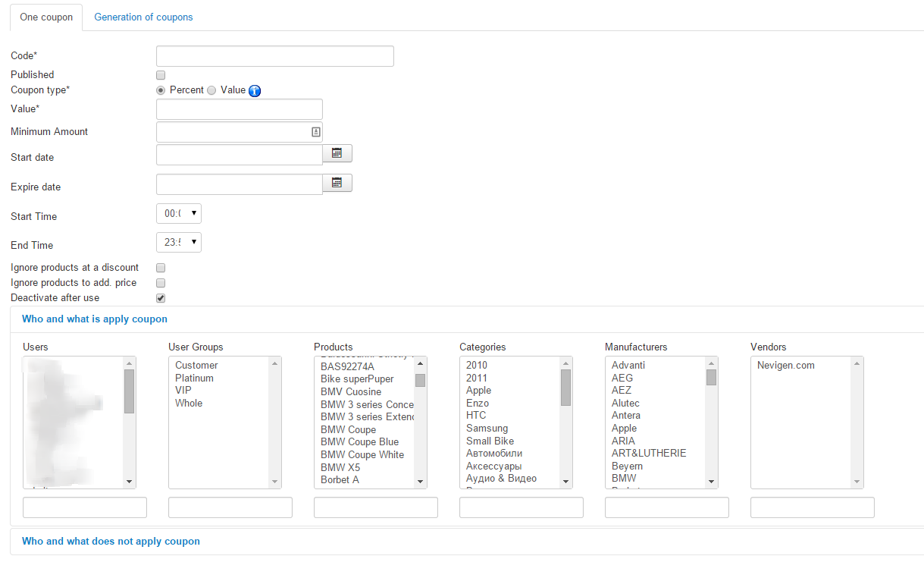Open the Start Time dropdown
The height and width of the screenshot is (578, 924).
(179, 214)
